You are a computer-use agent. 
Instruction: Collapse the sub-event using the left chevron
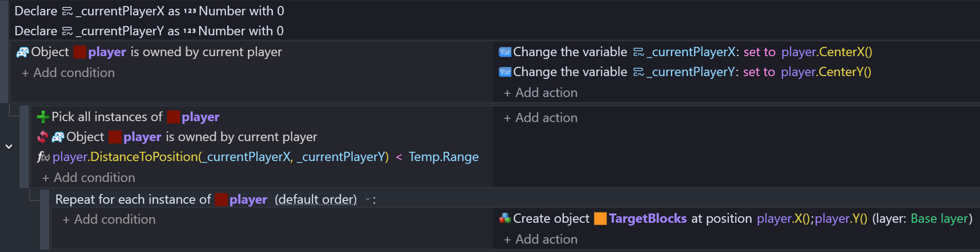(x=9, y=147)
